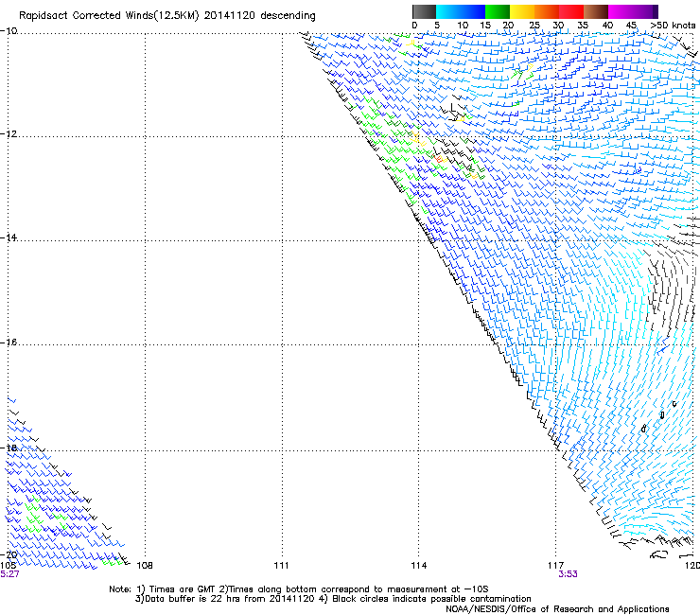Click the '111' longitude axis label
Screen dimensions: 700x615
pyautogui.click(x=281, y=566)
